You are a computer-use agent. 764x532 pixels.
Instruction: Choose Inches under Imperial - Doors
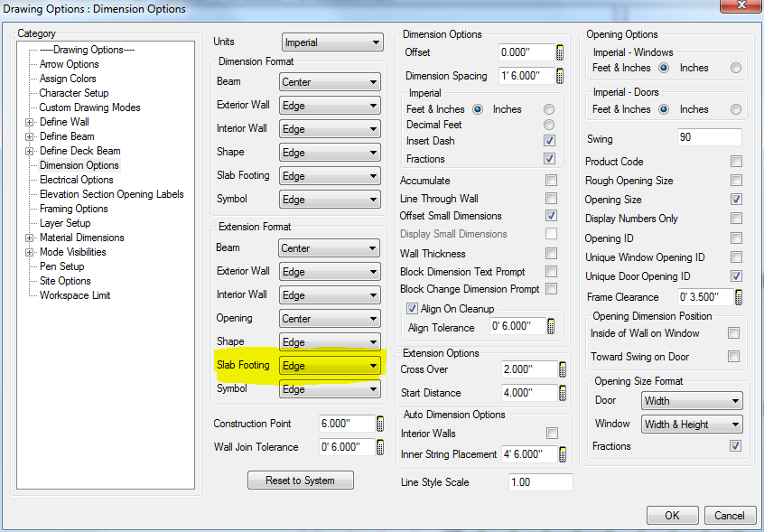[736, 109]
